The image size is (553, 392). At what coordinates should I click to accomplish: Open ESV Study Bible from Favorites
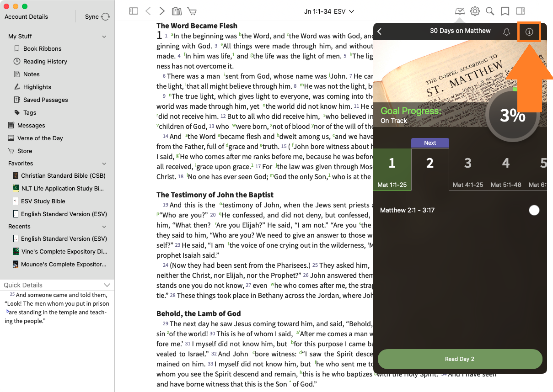pos(43,201)
